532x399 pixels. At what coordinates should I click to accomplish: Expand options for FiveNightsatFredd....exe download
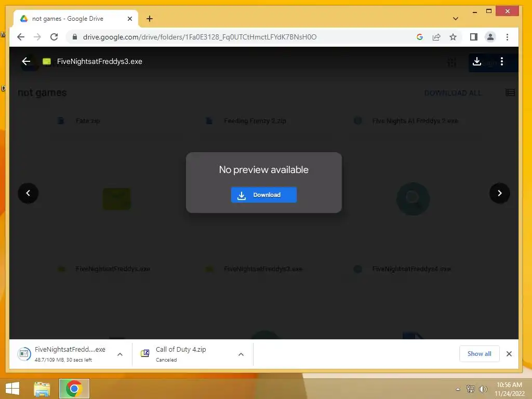pos(120,354)
